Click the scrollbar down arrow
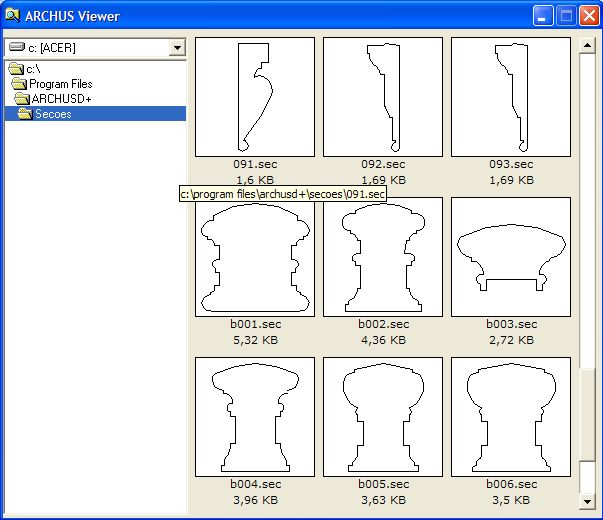Viewport: 603px width, 520px height. [587, 501]
